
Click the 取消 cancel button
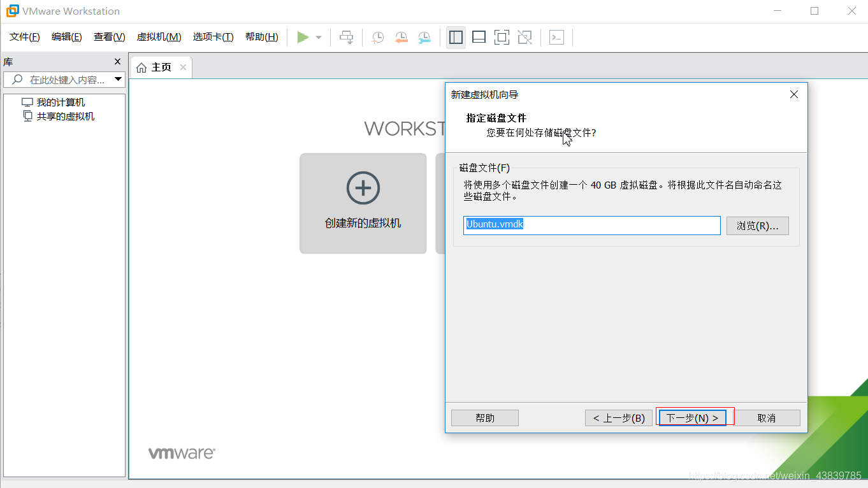767,418
